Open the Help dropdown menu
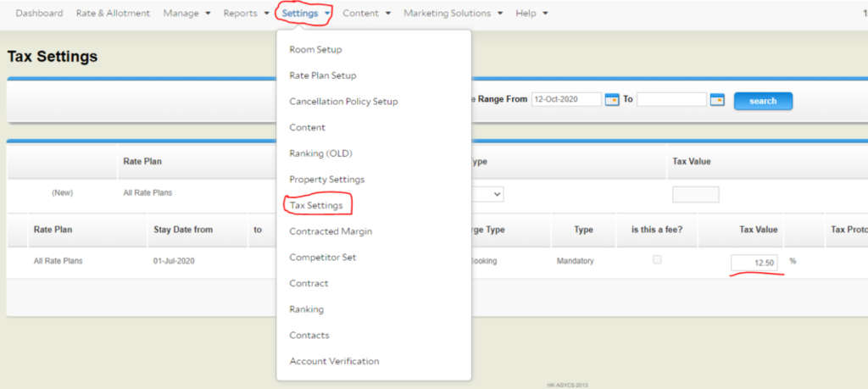 click(531, 14)
